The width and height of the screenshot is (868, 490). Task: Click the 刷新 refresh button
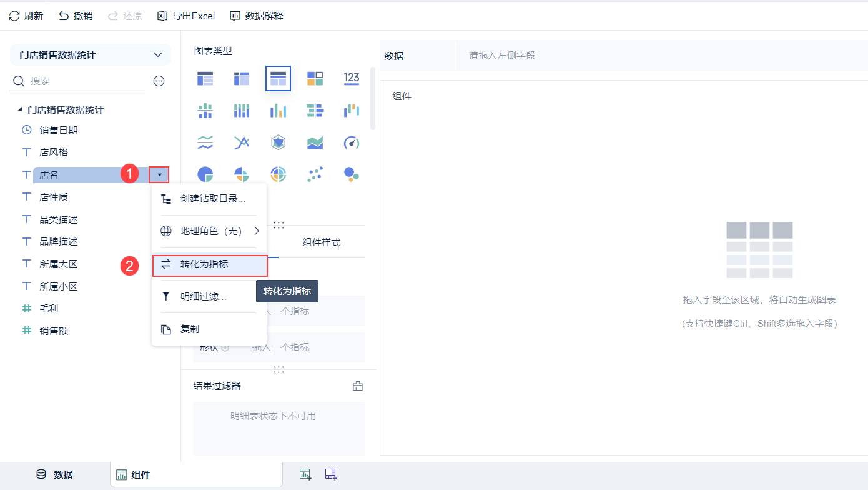(26, 16)
